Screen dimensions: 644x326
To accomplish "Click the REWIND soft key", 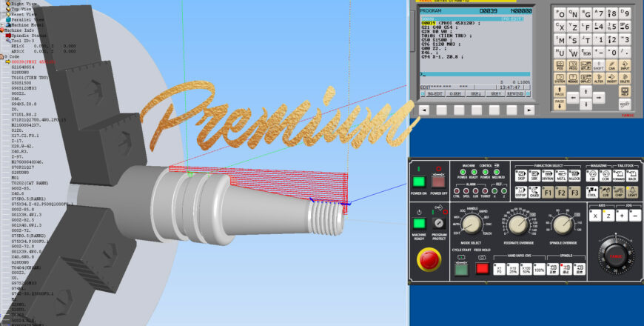I will coord(515,94).
